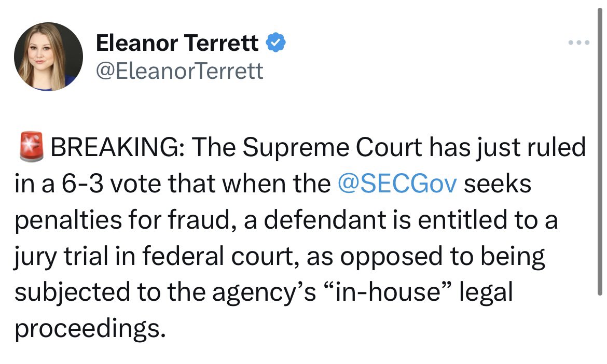The height and width of the screenshot is (364, 607).
Task: Click the blue verified checkmark badge
Action: pyautogui.click(x=275, y=44)
